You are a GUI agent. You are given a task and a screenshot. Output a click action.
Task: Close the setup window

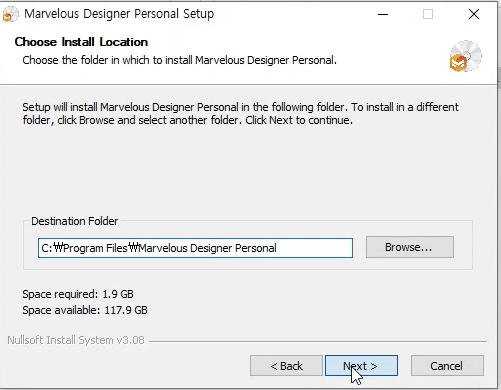tap(474, 14)
